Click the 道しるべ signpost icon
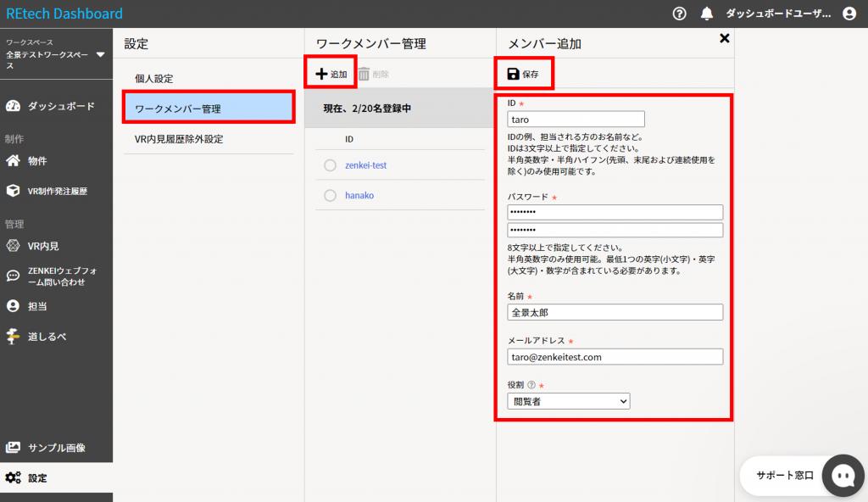 pos(13,337)
